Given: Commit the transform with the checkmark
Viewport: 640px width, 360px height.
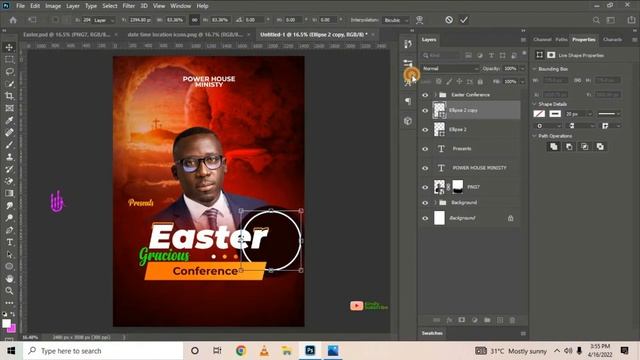Looking at the screenshot, I should pyautogui.click(x=464, y=20).
